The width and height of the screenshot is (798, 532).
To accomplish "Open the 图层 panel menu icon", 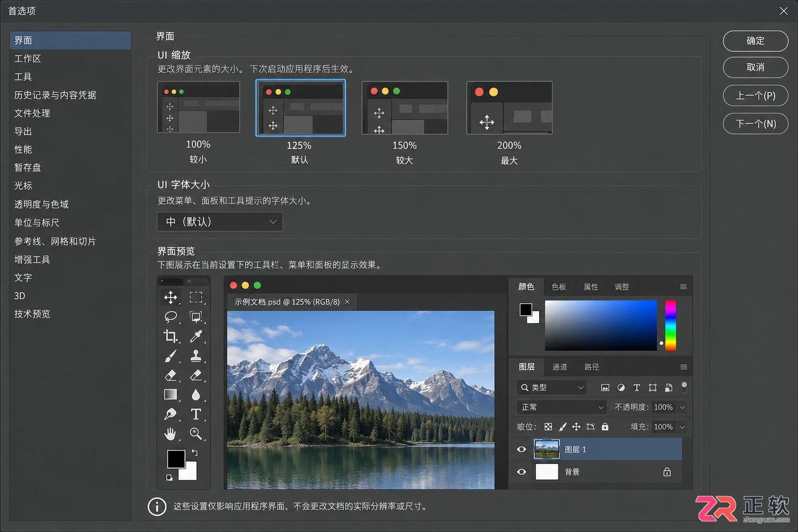I will (x=683, y=367).
